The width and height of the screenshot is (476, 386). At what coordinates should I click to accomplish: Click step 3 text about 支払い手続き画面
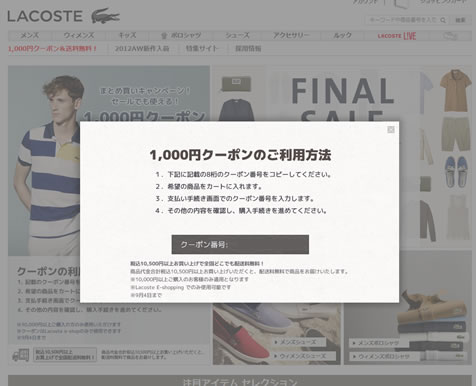click(235, 199)
